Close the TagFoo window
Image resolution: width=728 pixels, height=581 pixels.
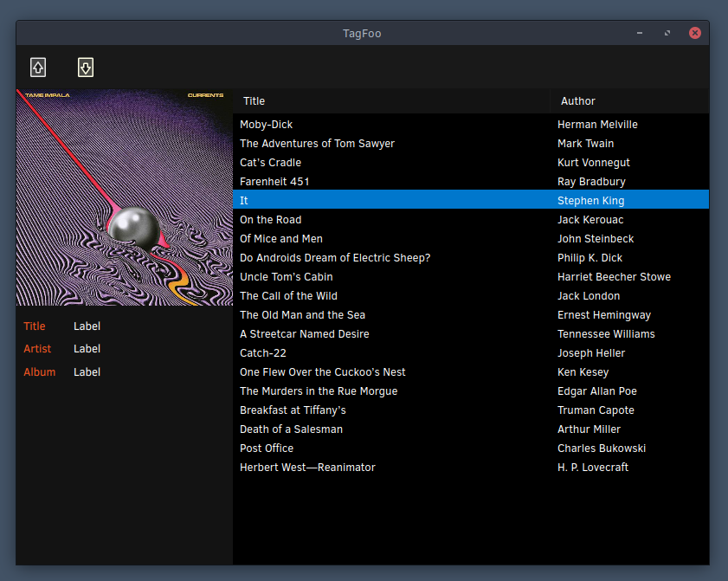pyautogui.click(x=694, y=33)
